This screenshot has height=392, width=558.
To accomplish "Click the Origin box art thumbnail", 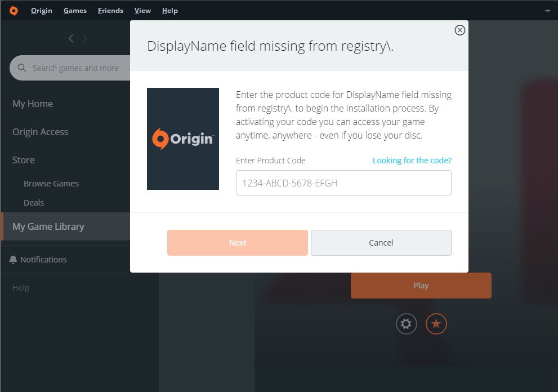I will pyautogui.click(x=183, y=139).
